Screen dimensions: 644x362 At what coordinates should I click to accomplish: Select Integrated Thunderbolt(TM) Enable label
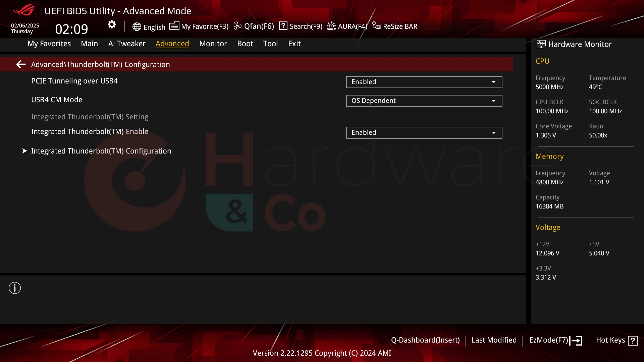(90, 131)
